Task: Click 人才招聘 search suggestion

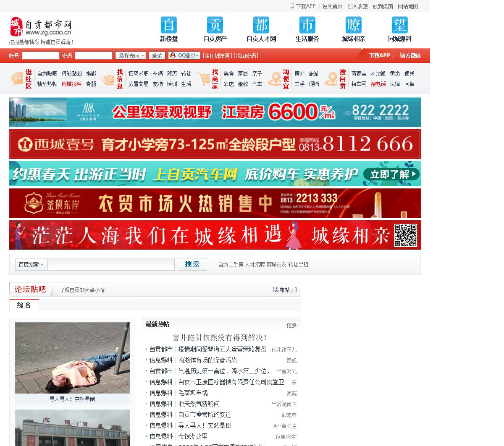Action: pos(255,264)
